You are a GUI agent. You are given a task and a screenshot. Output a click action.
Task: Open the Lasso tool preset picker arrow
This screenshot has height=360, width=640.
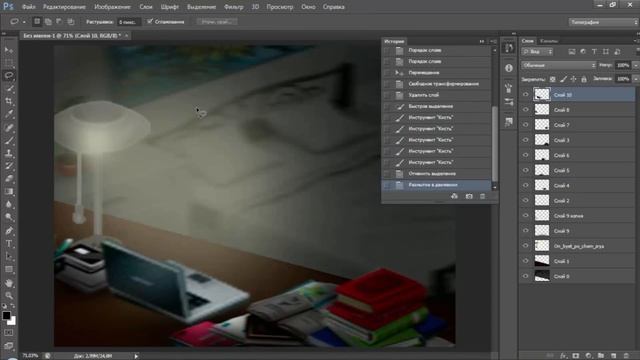24,22
